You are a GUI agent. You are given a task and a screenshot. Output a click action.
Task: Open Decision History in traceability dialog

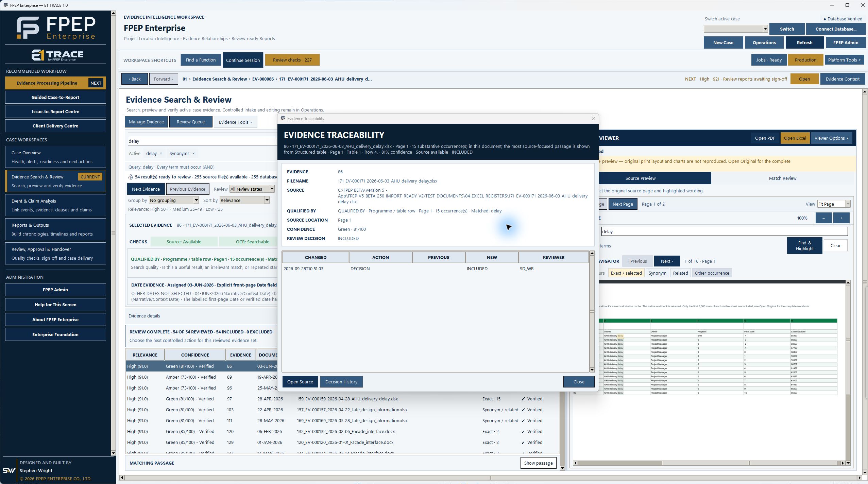pos(341,382)
